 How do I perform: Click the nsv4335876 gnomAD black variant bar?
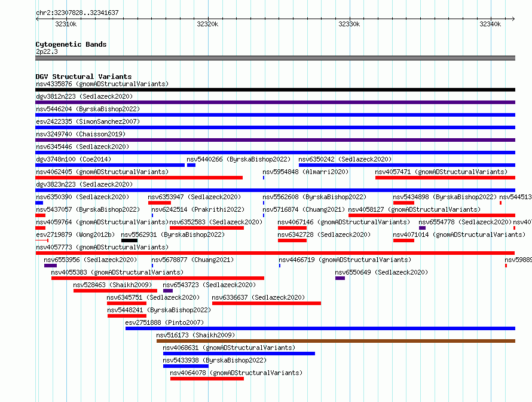click(275, 90)
